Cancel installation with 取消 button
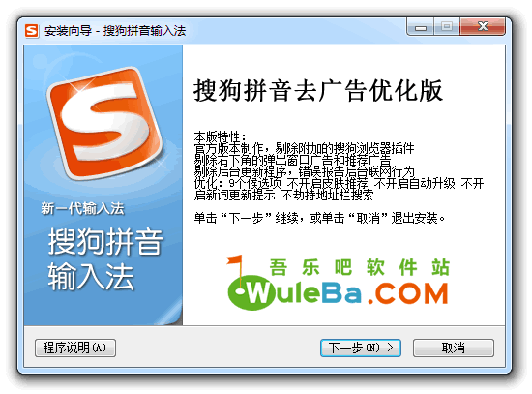Viewport: 532px width, 394px height. tap(454, 348)
